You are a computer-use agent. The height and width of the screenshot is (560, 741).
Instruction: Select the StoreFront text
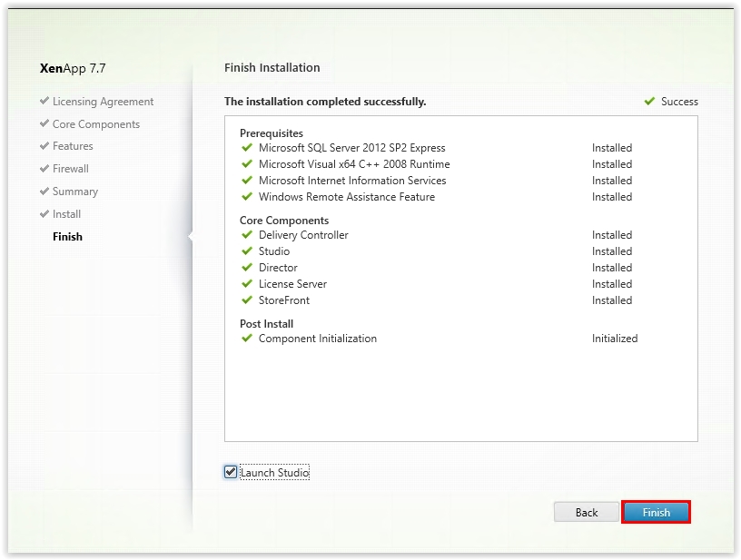284,300
